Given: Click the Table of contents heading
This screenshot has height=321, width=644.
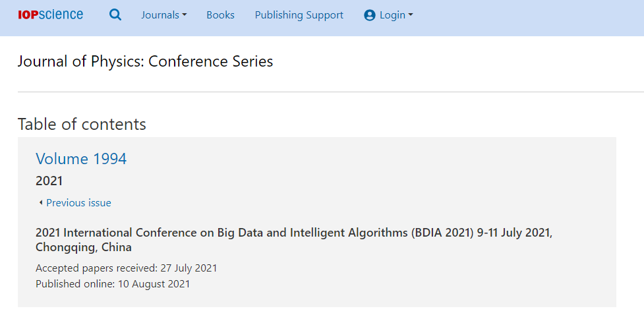Looking at the screenshot, I should coord(82,124).
